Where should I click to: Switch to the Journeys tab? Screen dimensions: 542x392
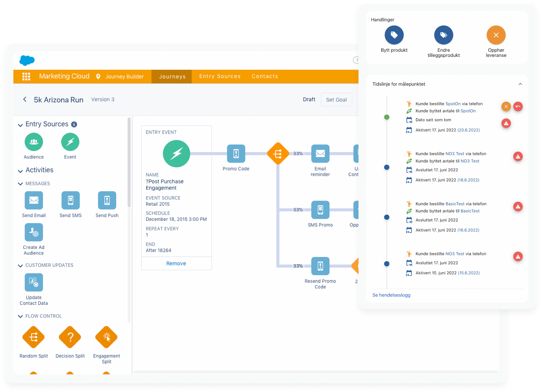(x=172, y=77)
